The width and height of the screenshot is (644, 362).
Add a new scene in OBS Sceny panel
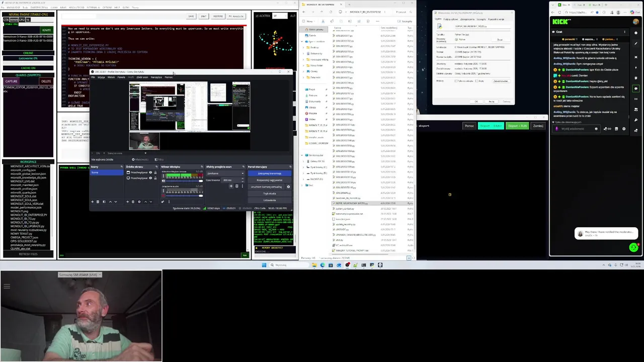click(93, 202)
